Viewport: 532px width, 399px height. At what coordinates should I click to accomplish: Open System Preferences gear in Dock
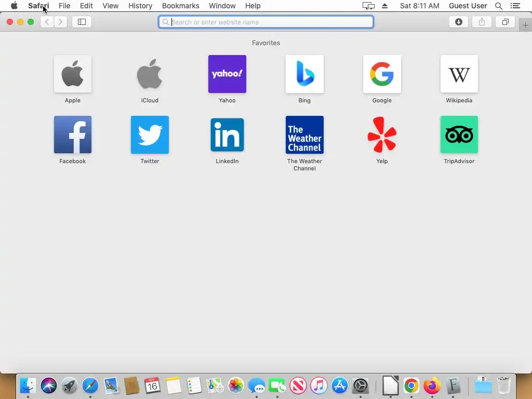pyautogui.click(x=361, y=385)
